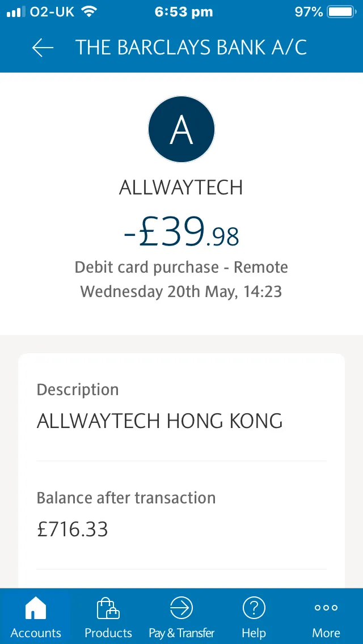Tap the £716.33 balance after transaction
Image resolution: width=363 pixels, height=644 pixels.
click(73, 529)
